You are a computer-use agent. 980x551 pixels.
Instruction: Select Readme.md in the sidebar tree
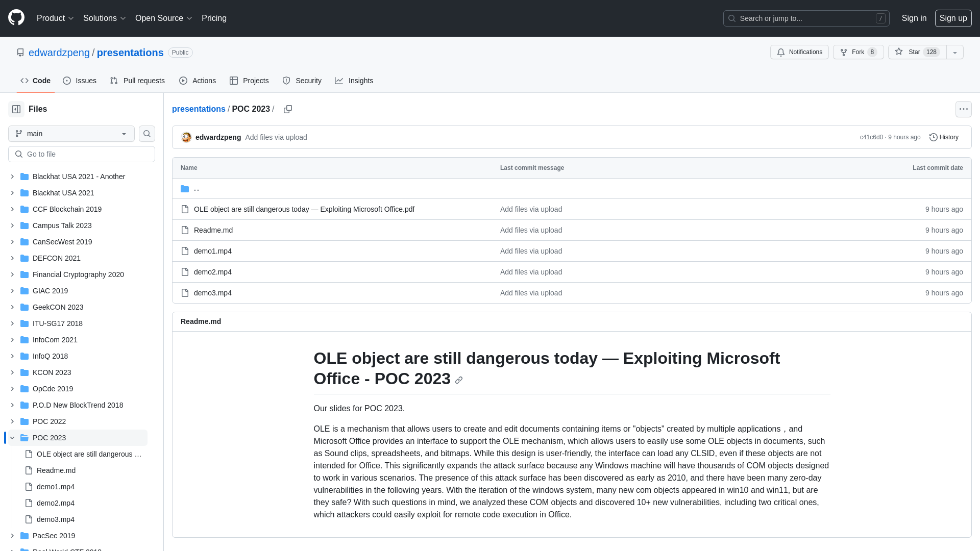coord(56,470)
